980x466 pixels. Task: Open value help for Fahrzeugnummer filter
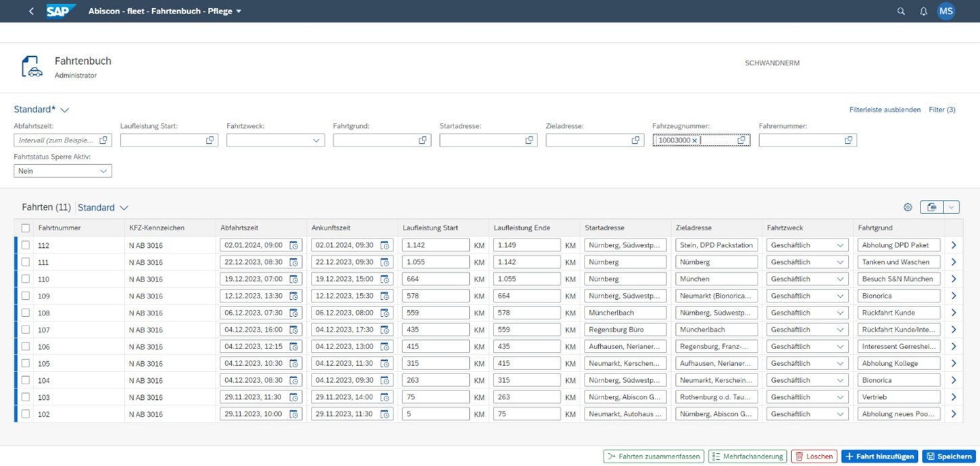(741, 140)
